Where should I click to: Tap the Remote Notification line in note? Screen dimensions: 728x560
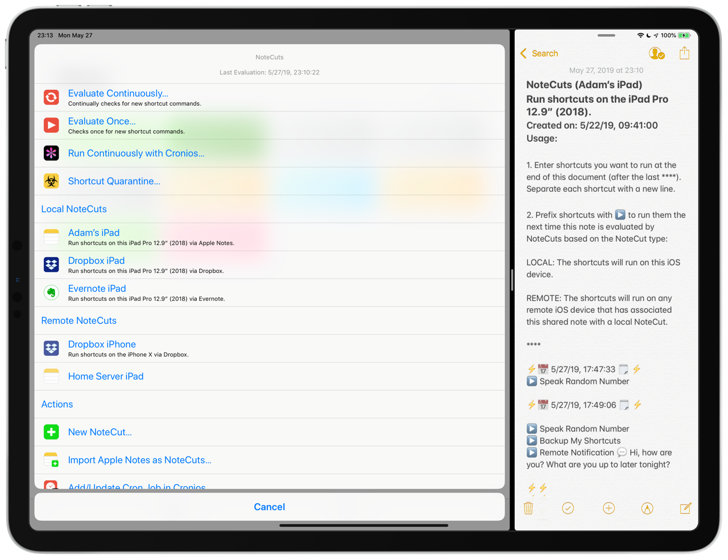point(599,458)
